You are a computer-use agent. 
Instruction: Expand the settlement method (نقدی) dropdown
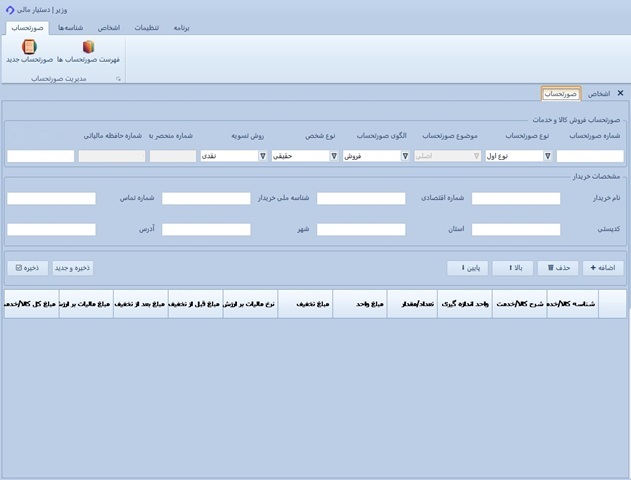[x=263, y=156]
